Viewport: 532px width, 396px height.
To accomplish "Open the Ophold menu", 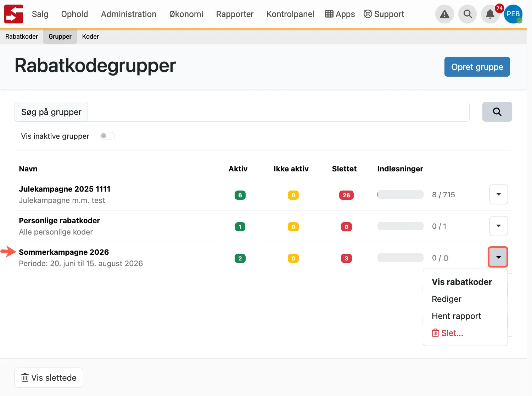I will point(74,14).
